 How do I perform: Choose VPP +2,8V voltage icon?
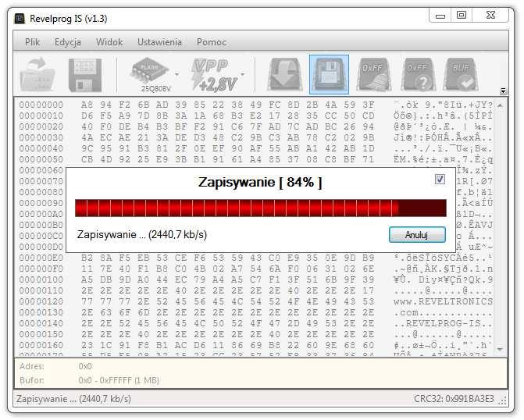214,75
